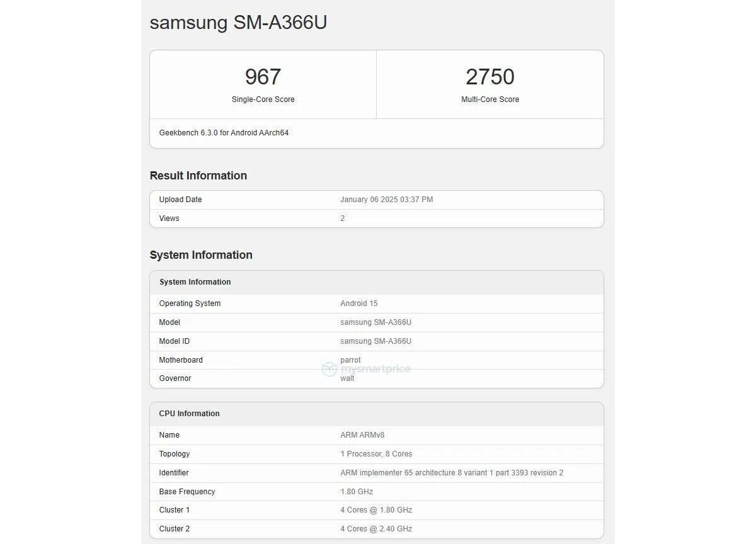Select the Motherboard value parrot
This screenshot has width=756, height=544.
(350, 360)
